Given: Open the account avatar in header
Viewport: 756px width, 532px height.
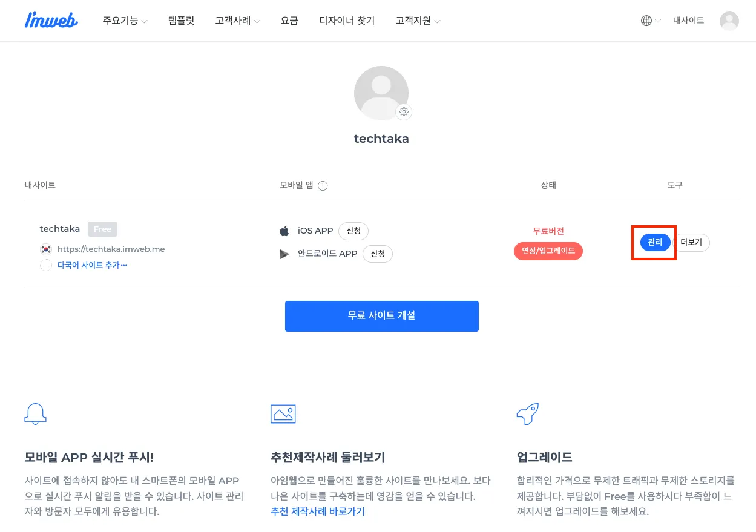Looking at the screenshot, I should coord(729,21).
